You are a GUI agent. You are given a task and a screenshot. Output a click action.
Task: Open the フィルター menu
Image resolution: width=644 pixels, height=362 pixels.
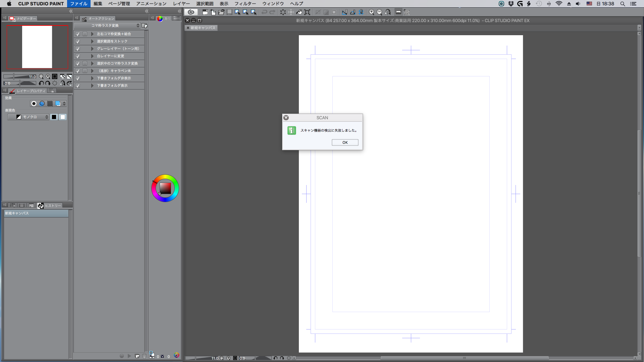pyautogui.click(x=245, y=4)
